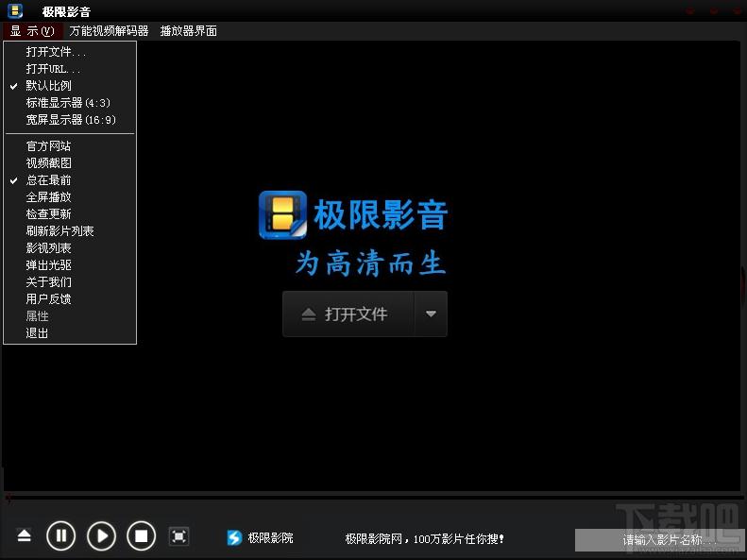Click the 极限影音 app icon in title bar
747x560 pixels.
click(15, 10)
